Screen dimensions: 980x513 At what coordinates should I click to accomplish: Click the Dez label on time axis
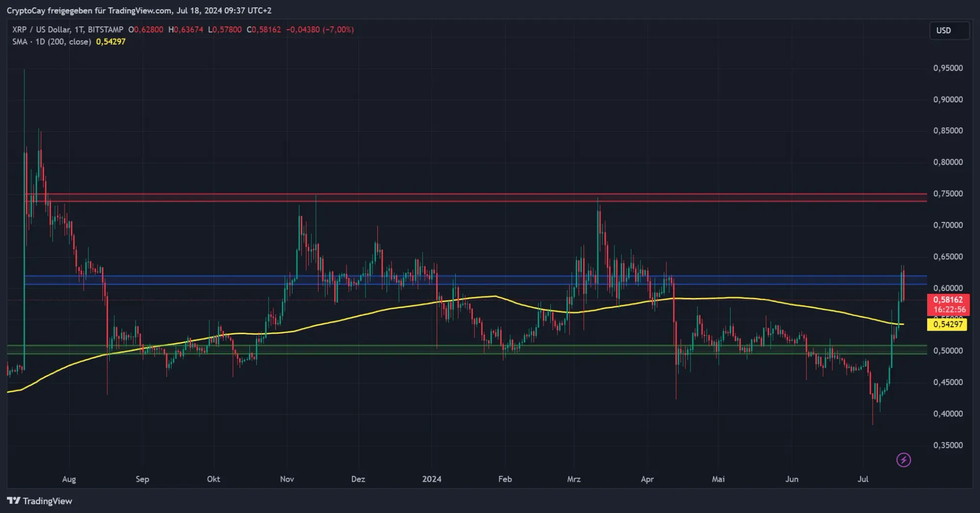click(358, 479)
